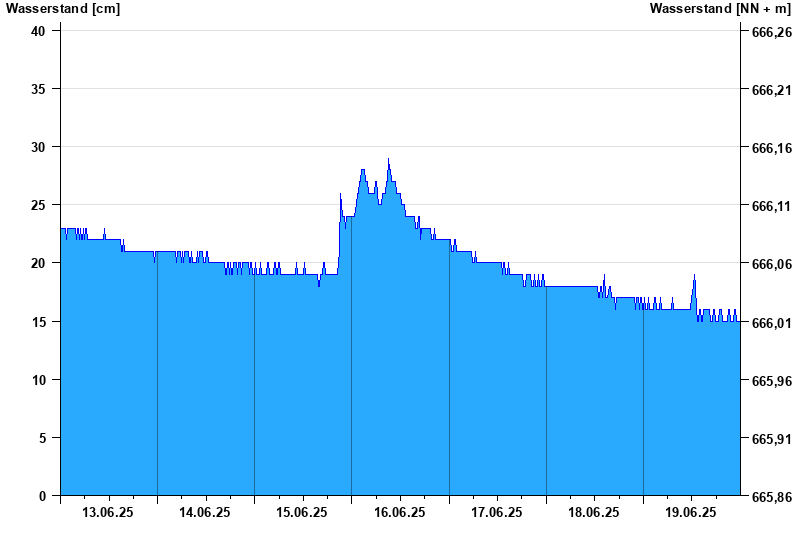The image size is (800, 550).
Task: Pick the 18.06.25 date label
Action: pos(594,512)
